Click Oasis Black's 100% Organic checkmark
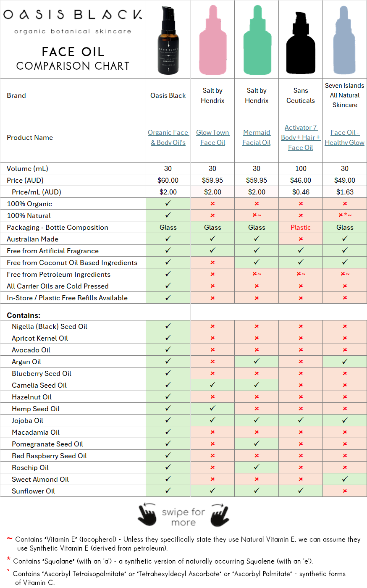 click(x=168, y=203)
